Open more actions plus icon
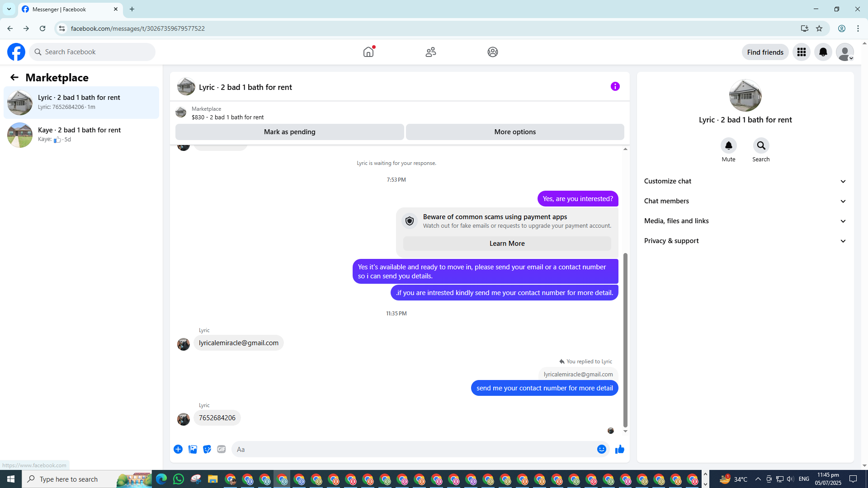Image resolution: width=868 pixels, height=488 pixels. point(178,449)
